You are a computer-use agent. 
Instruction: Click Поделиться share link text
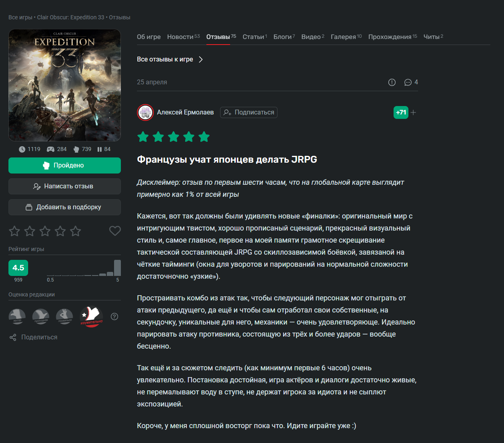point(39,337)
